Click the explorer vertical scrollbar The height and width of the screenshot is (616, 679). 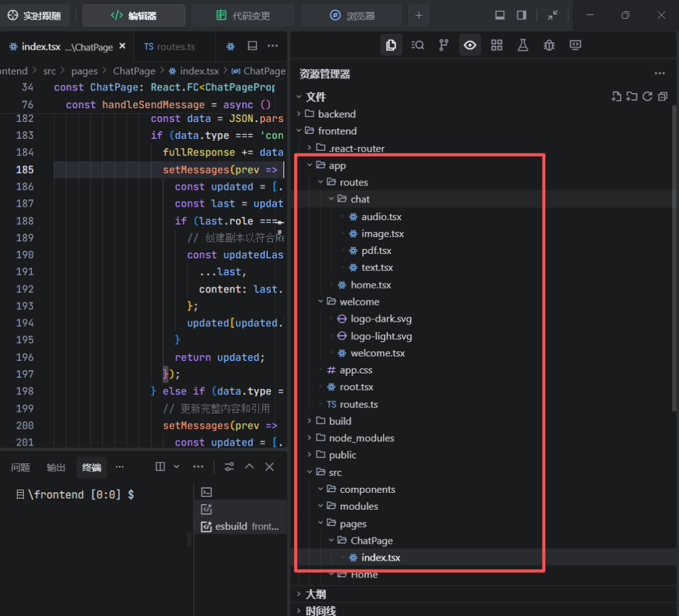pyautogui.click(x=674, y=258)
